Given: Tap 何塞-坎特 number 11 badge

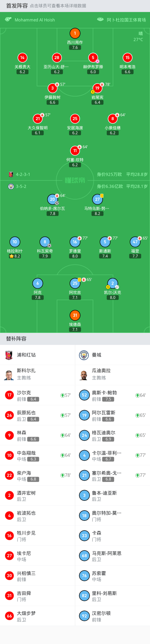Looking at the screenshot, I should [x=75, y=150].
